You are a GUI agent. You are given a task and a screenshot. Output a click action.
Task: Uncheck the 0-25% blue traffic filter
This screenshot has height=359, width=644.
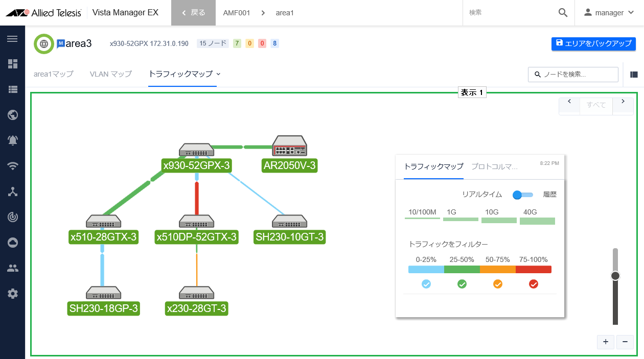[426, 284]
